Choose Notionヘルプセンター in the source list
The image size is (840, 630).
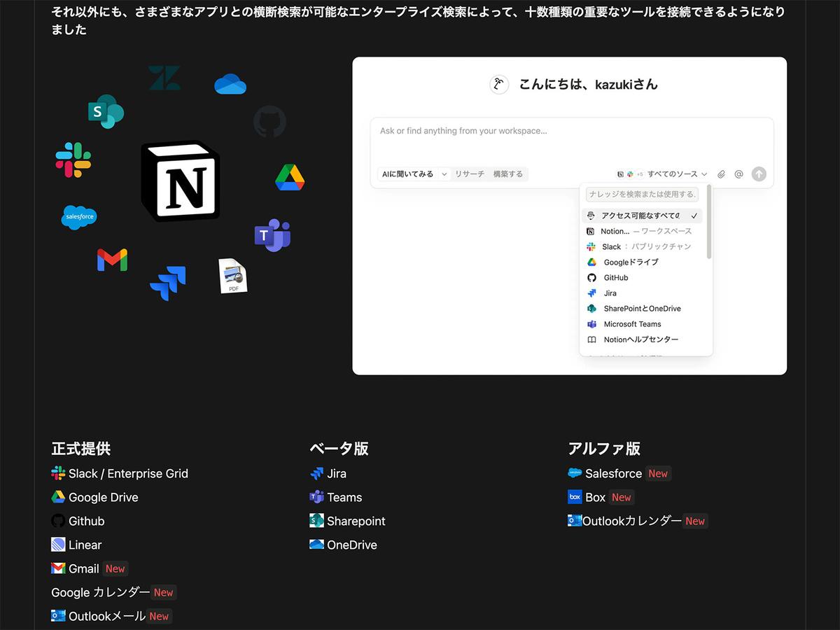[x=642, y=339]
